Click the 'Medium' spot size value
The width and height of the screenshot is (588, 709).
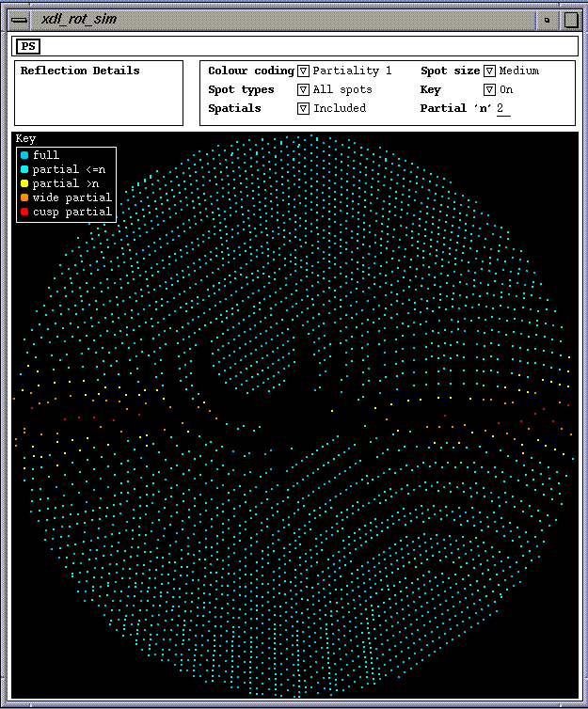519,71
